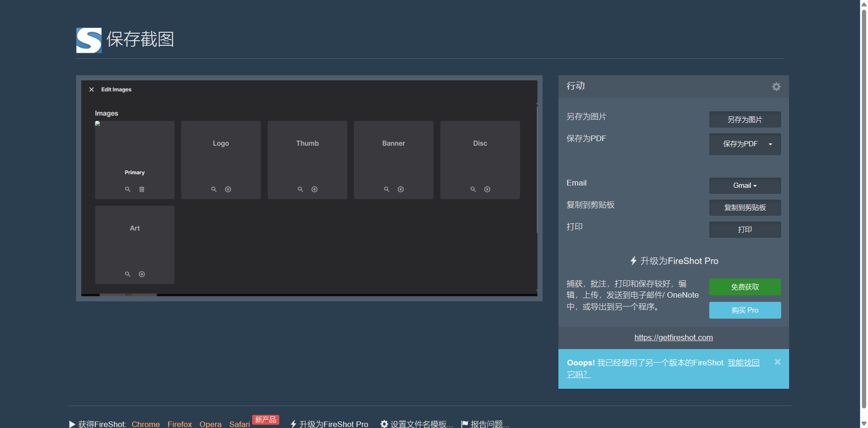Select the Thumb image card
Image resolution: width=868 pixels, height=428 pixels.
pos(307,160)
